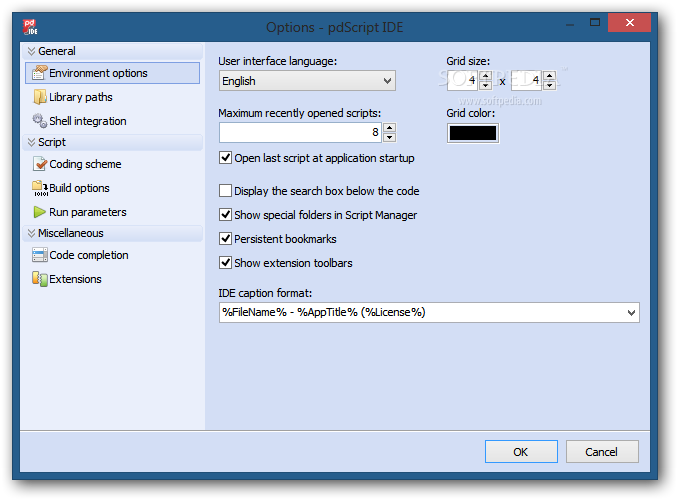Increase the first Grid size value
The width and height of the screenshot is (678, 500).
tap(486, 76)
